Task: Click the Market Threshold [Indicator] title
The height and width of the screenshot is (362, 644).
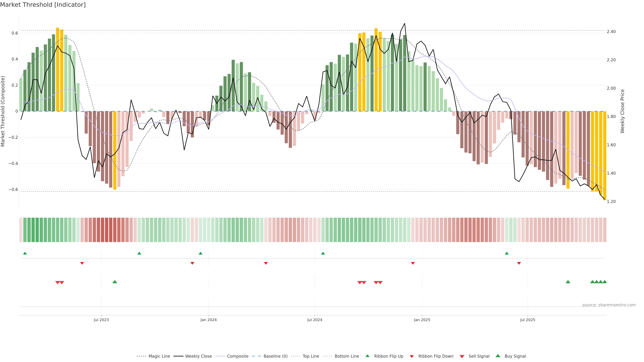Action: click(43, 5)
